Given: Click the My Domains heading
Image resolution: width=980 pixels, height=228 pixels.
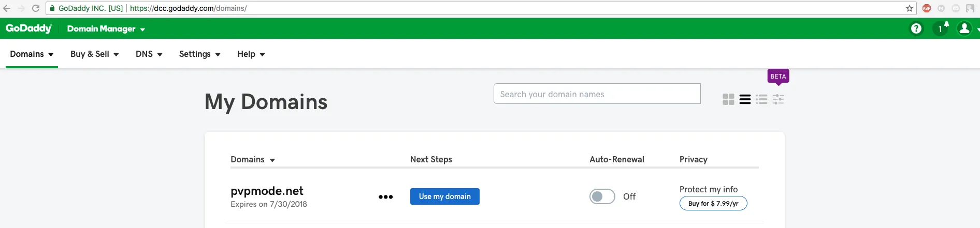Looking at the screenshot, I should pos(266,102).
